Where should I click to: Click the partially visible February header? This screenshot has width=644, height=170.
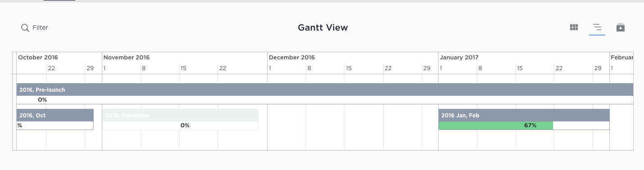(x=622, y=58)
